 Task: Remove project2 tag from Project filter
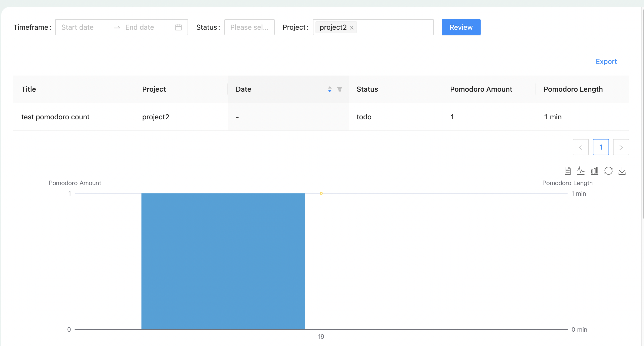click(x=352, y=28)
